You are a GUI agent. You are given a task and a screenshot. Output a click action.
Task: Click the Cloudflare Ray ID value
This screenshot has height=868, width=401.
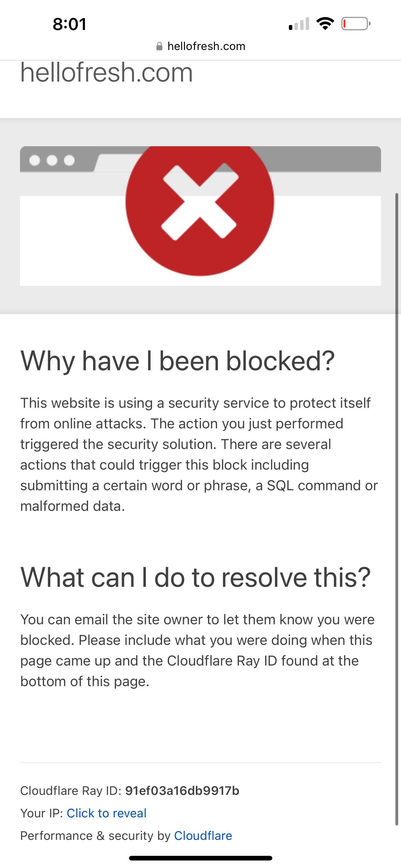click(x=182, y=791)
